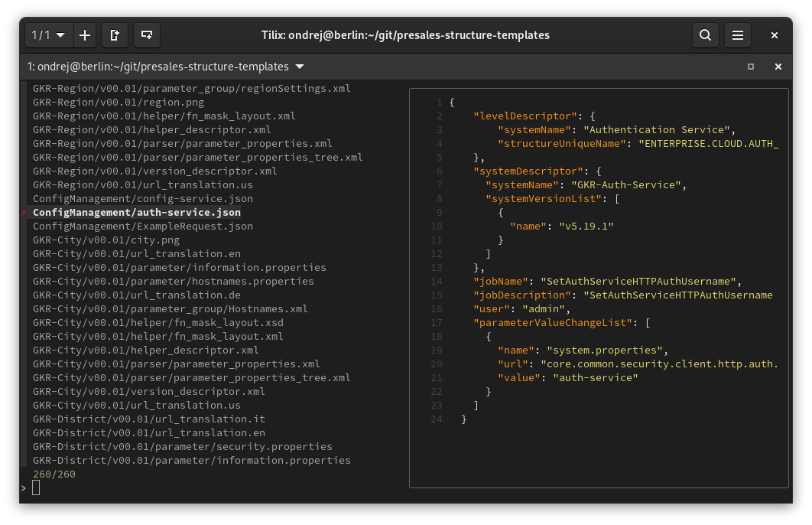This screenshot has height=525, width=812.
Task: Select GKR-City parameter_properties_tree.xml row
Action: tap(192, 378)
